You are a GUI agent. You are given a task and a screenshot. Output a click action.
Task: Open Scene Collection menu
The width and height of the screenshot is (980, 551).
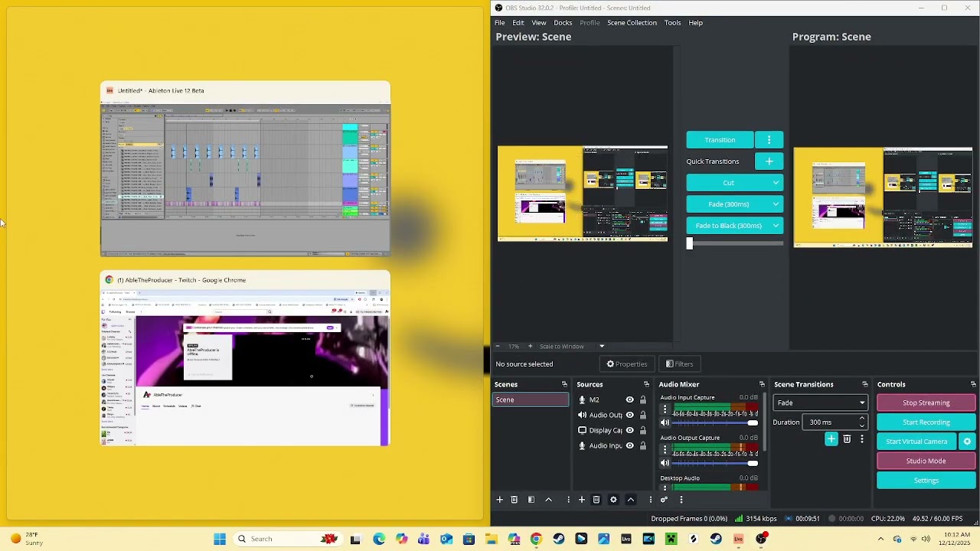[x=632, y=23]
